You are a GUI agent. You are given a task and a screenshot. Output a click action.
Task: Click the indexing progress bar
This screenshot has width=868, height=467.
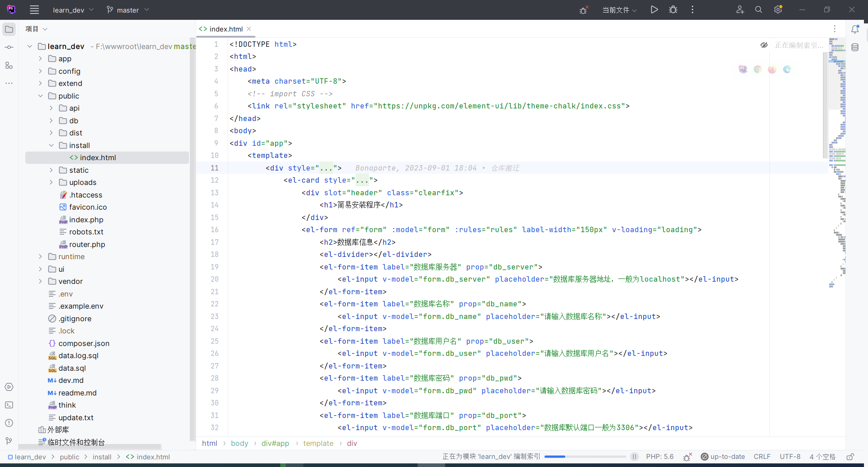click(x=585, y=457)
